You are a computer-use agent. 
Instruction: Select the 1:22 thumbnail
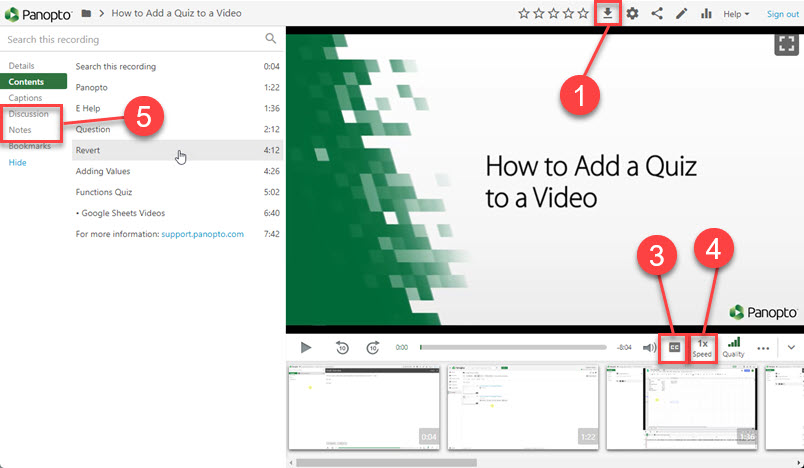[523, 408]
